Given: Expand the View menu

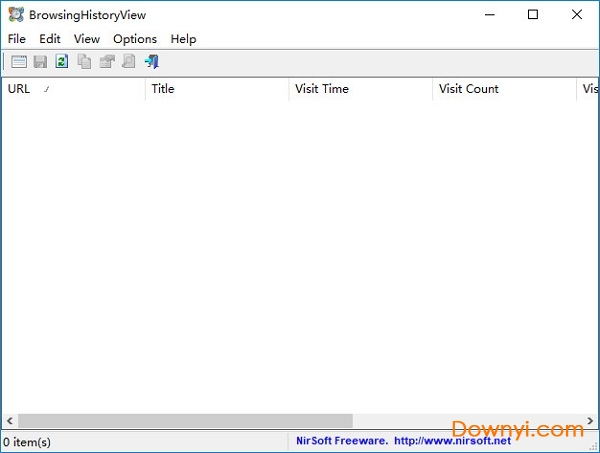Looking at the screenshot, I should pos(87,39).
